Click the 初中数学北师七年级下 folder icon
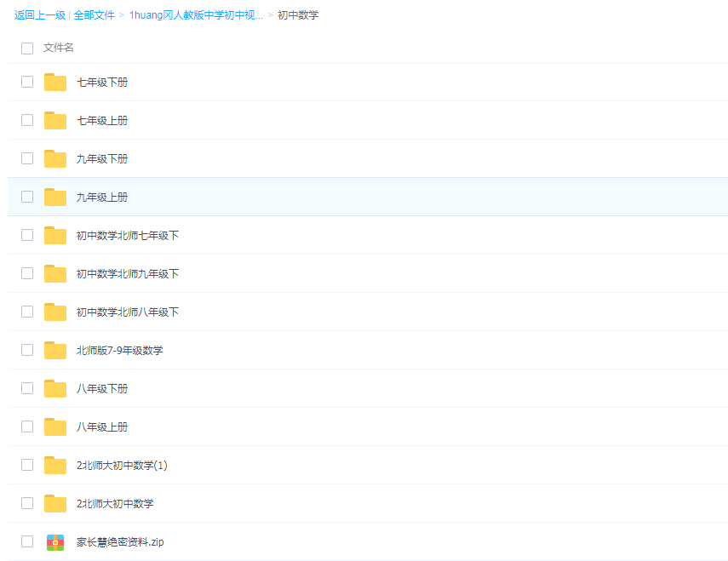 pyautogui.click(x=54, y=235)
